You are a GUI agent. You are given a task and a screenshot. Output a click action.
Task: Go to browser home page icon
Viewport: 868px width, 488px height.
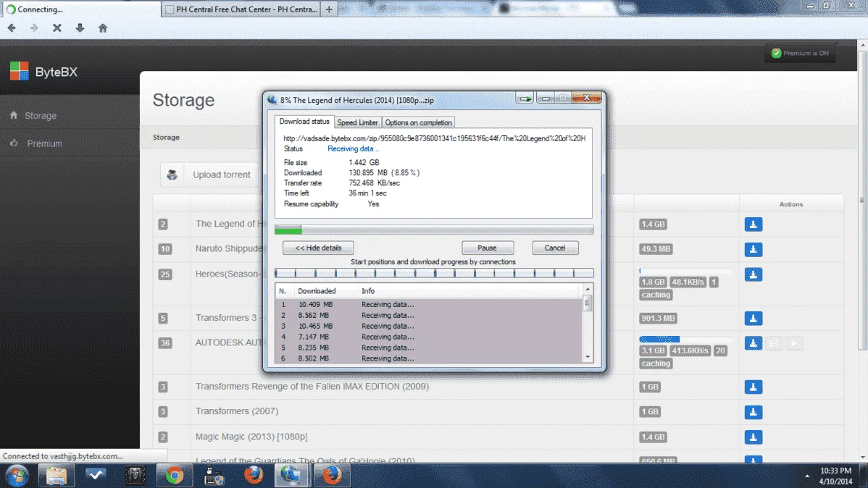pos(103,28)
